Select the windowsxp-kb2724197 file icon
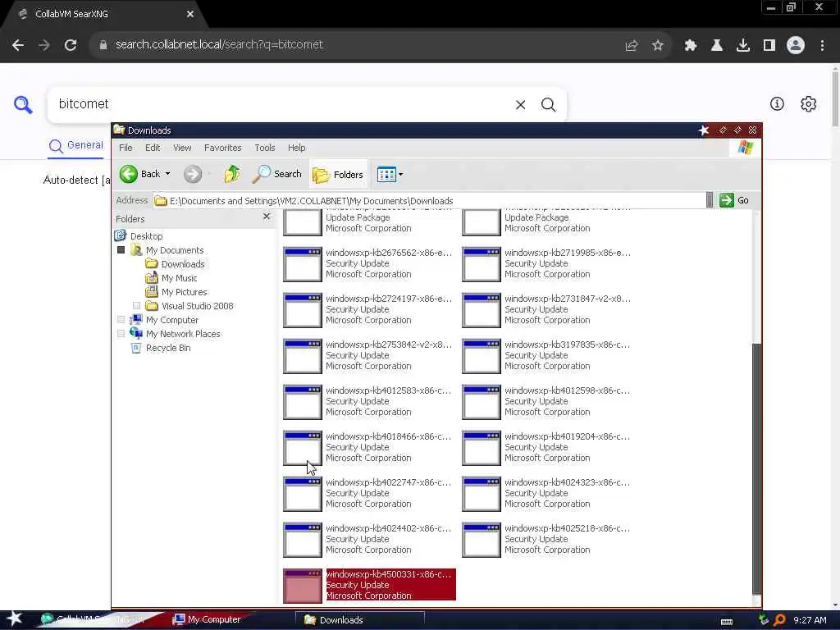The image size is (840, 630). tap(303, 310)
